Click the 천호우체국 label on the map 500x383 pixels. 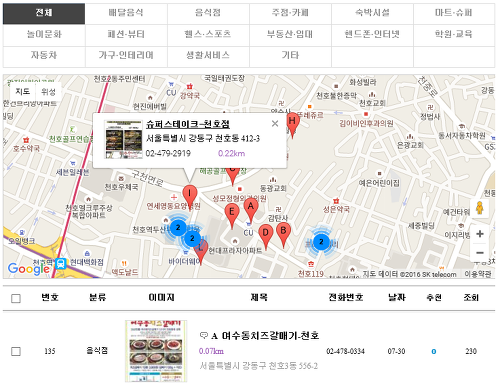(121, 187)
